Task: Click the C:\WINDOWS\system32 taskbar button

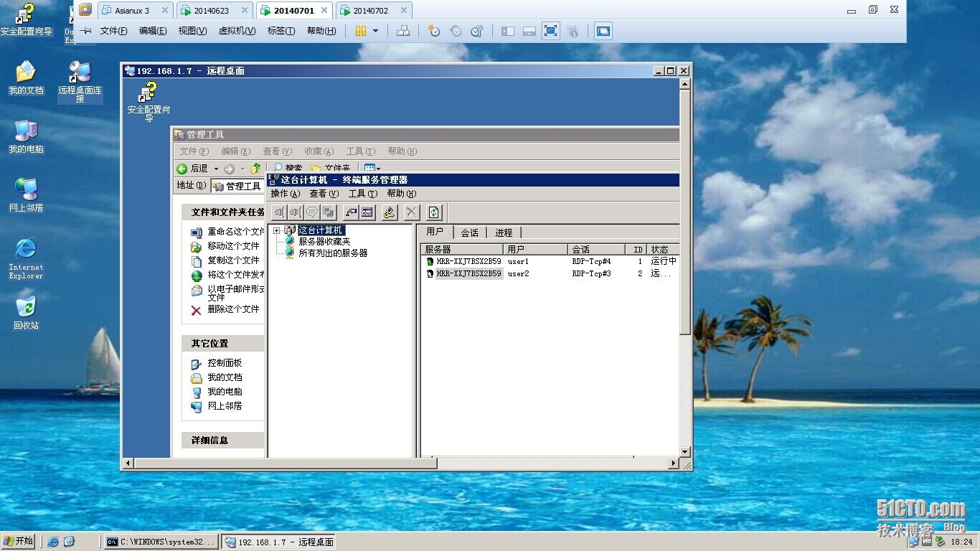Action: pos(161,542)
